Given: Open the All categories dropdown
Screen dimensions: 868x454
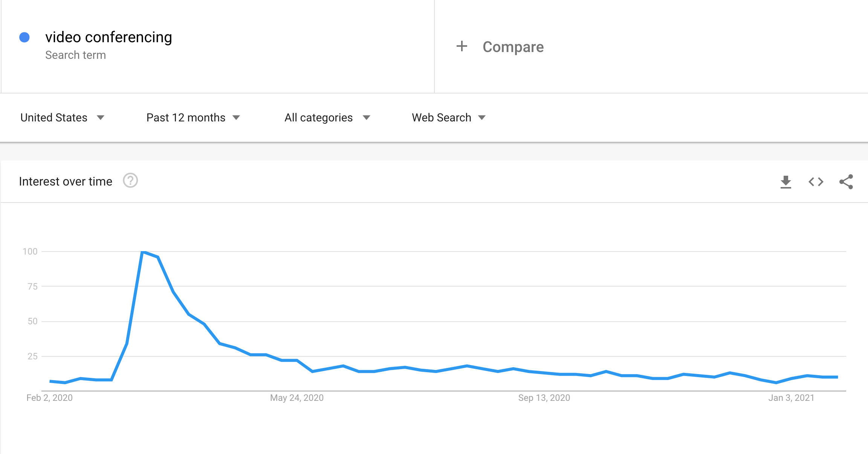Looking at the screenshot, I should pos(327,118).
